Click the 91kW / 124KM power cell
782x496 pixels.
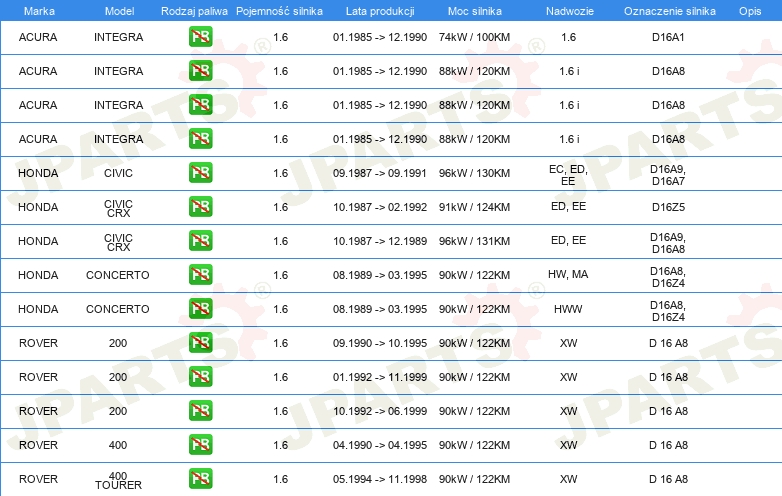pyautogui.click(x=474, y=207)
